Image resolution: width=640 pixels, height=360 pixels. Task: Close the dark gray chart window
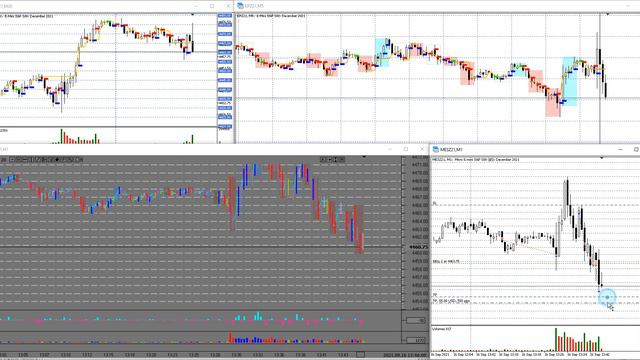422,149
